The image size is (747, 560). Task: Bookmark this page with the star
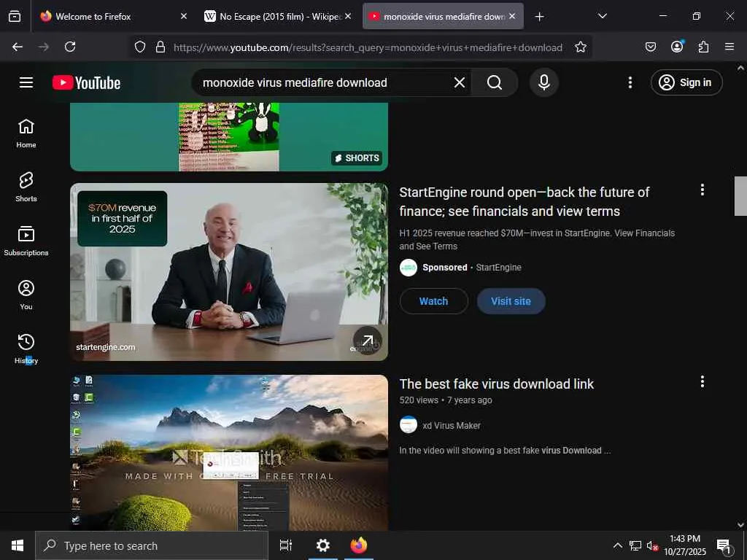pos(580,47)
